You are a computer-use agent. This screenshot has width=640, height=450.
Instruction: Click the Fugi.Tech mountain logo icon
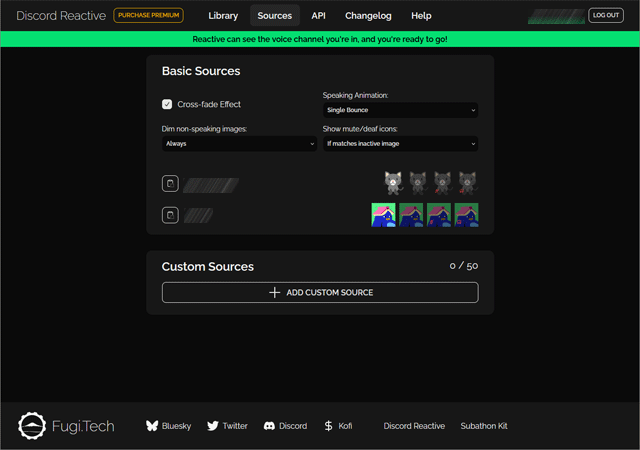click(x=32, y=426)
